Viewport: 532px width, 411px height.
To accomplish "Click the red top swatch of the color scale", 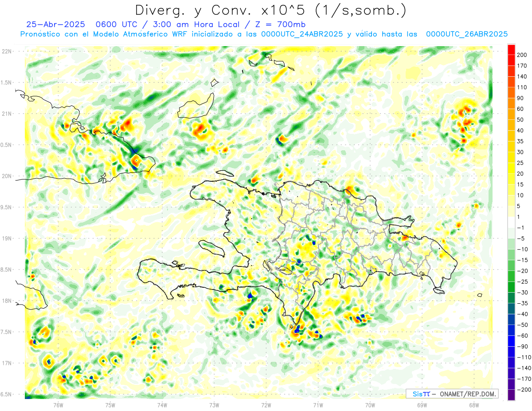I will [511, 49].
